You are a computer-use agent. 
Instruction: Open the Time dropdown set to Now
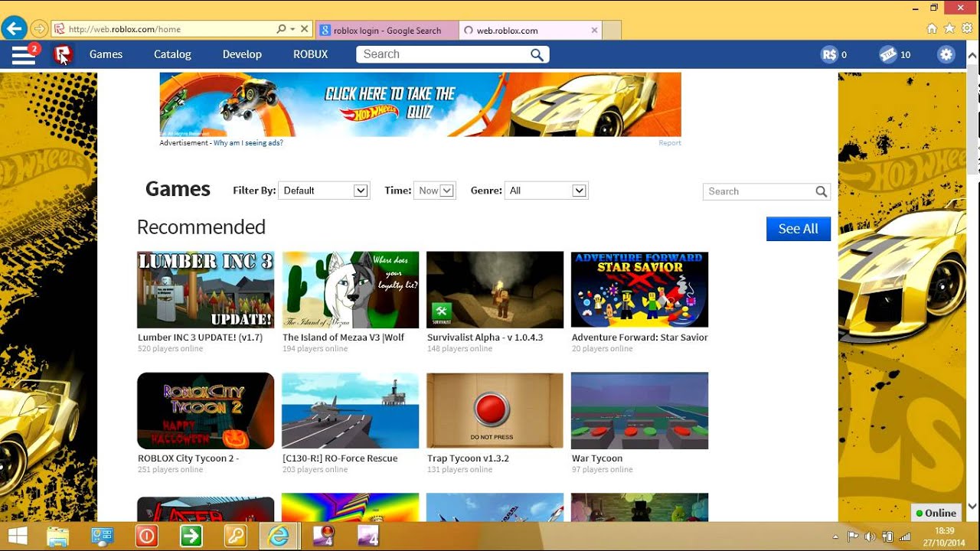coord(435,191)
